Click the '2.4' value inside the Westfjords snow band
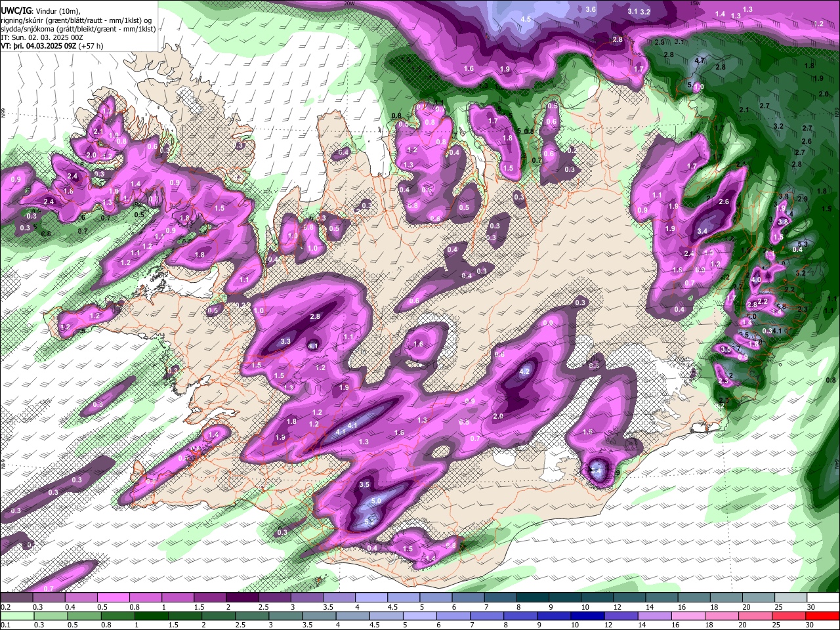Image resolution: width=840 pixels, height=630 pixels. [73, 177]
